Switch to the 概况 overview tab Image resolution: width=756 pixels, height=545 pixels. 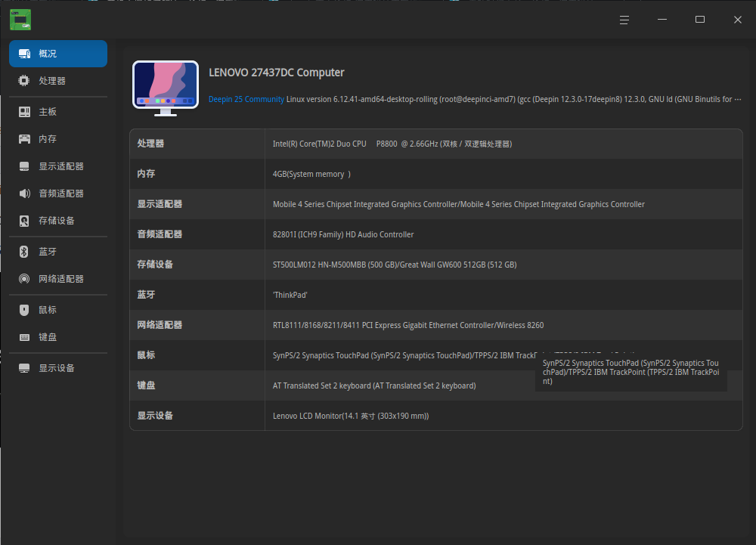pos(58,54)
